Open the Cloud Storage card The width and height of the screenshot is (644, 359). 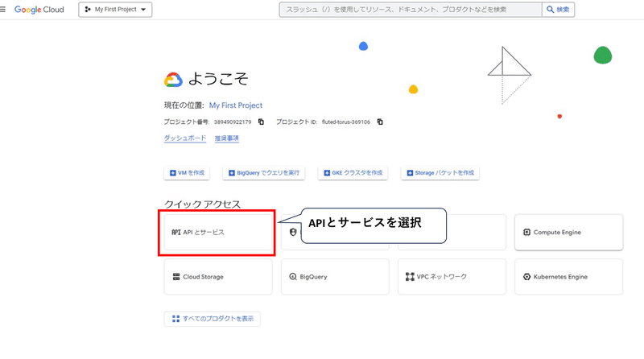coord(218,276)
